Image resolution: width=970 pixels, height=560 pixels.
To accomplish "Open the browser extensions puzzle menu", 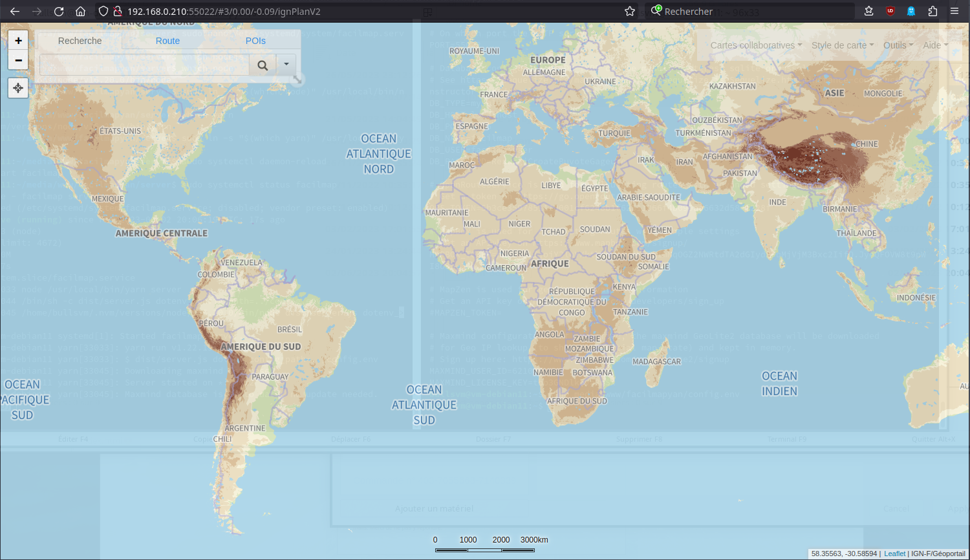I will click(x=932, y=11).
